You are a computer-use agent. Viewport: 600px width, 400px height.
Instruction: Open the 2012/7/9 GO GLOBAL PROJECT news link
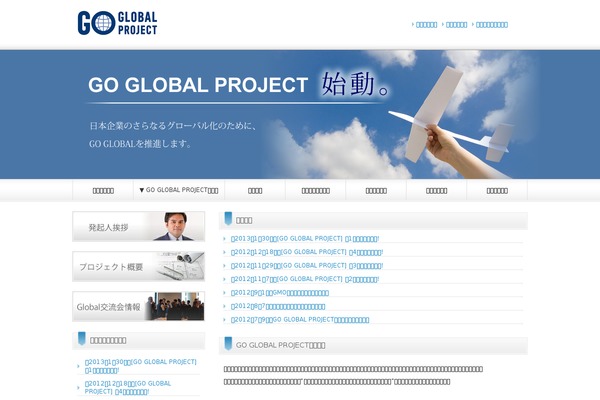[x=300, y=320]
